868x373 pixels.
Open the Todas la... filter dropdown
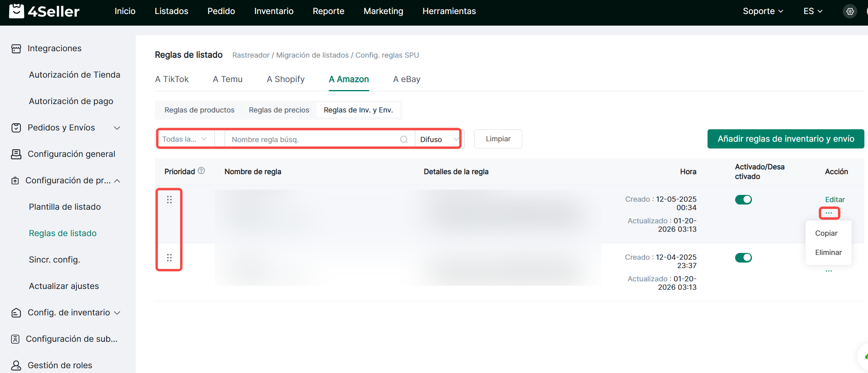click(x=185, y=139)
